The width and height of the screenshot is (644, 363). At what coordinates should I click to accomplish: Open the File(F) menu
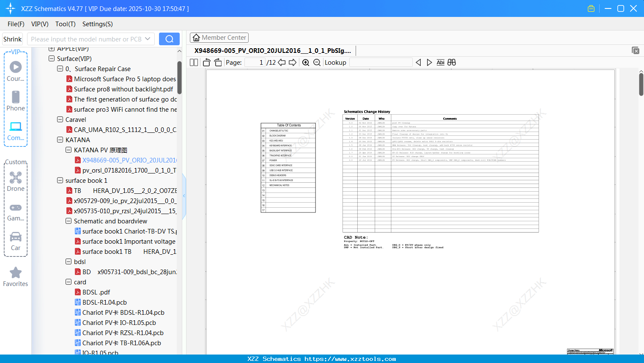pyautogui.click(x=16, y=24)
